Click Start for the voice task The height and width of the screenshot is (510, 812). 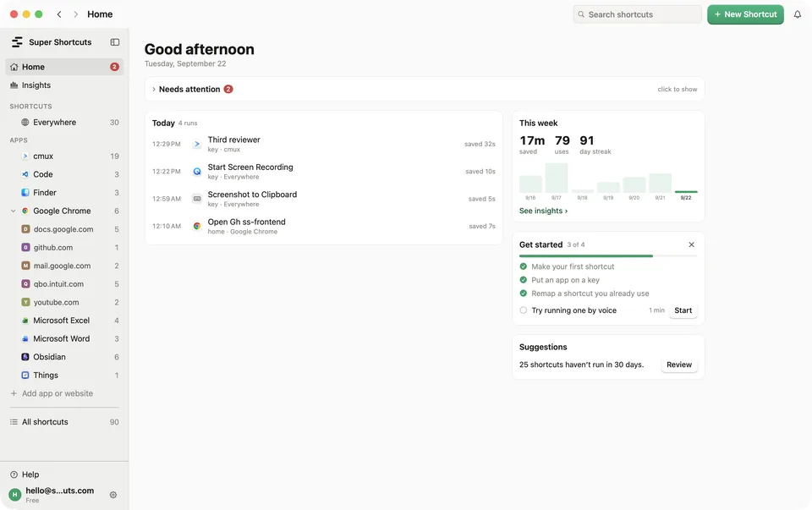[683, 310]
